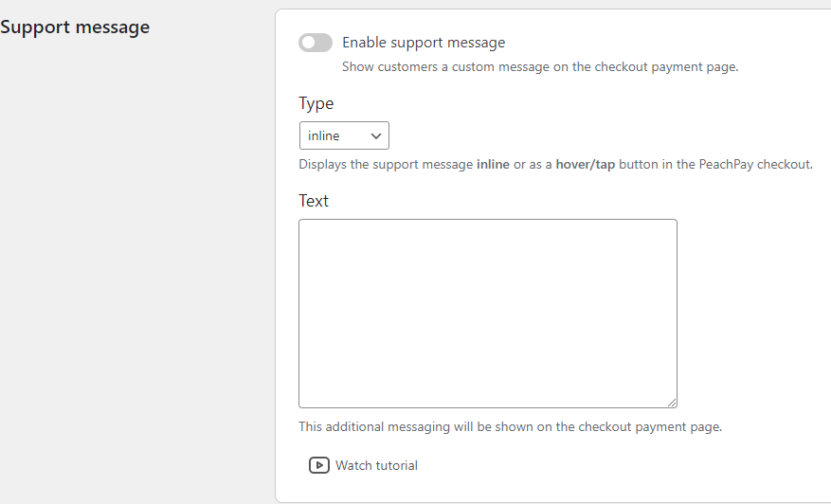Open the Type dropdown showing inline

click(x=344, y=135)
